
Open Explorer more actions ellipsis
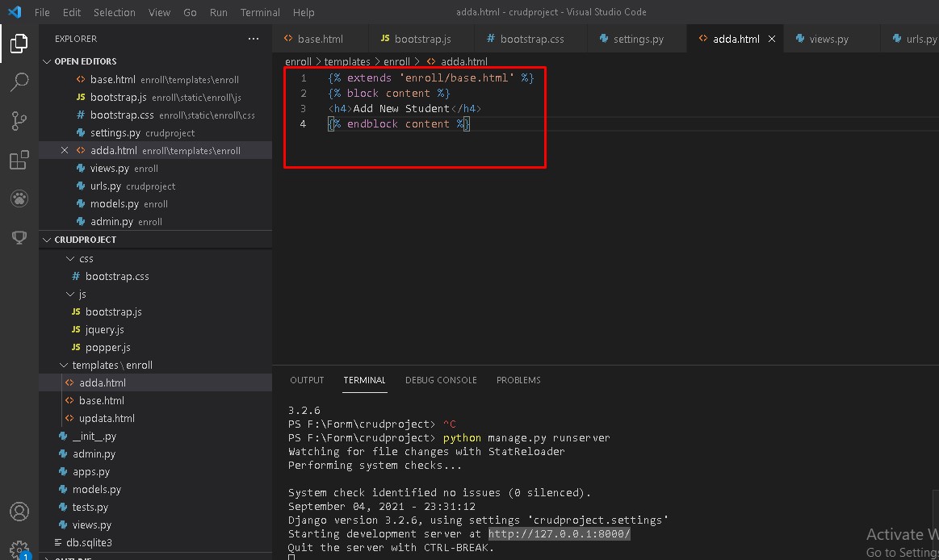254,39
